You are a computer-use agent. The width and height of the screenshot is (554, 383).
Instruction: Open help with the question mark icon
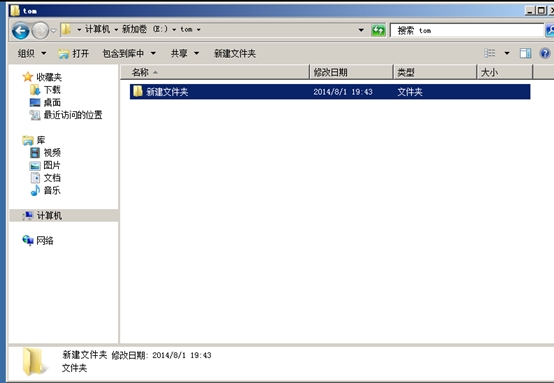click(545, 53)
